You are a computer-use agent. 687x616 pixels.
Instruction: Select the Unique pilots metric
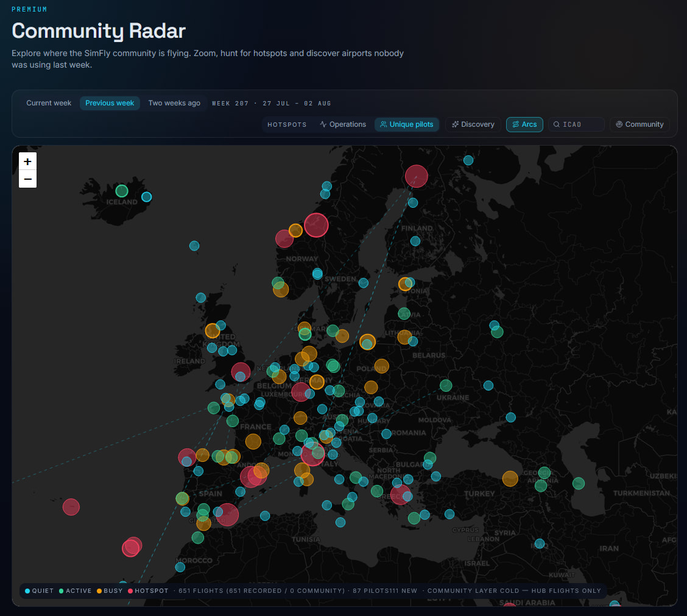(407, 124)
